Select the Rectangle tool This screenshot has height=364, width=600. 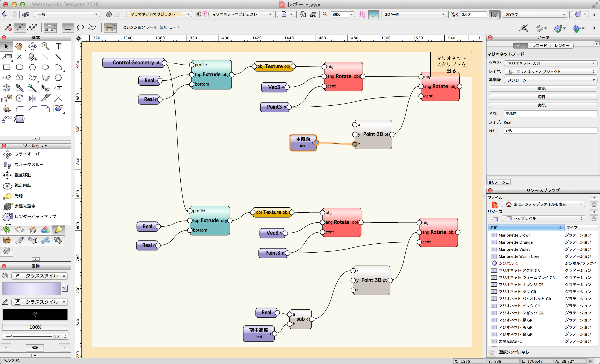[7, 67]
